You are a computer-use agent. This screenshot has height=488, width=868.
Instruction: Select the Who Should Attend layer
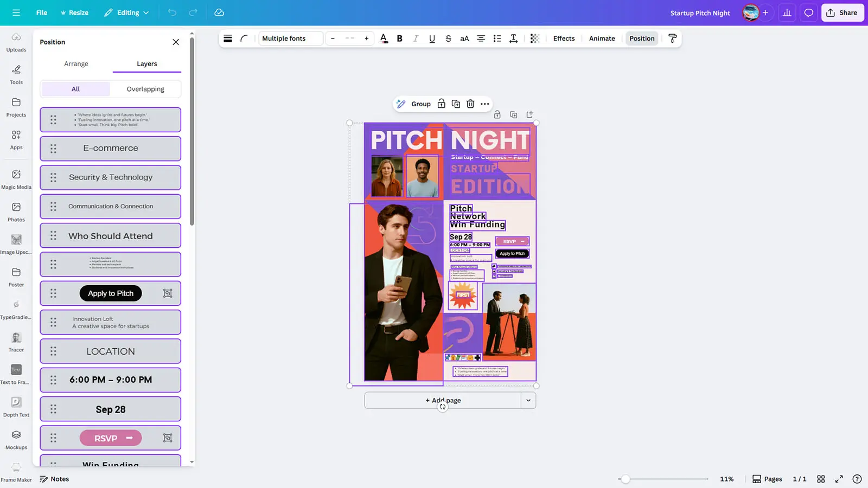(111, 236)
